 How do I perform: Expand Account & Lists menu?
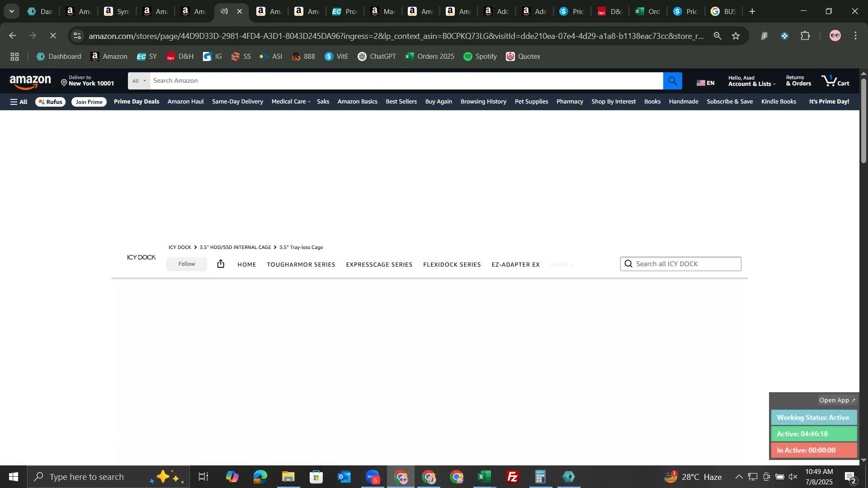tap(751, 81)
